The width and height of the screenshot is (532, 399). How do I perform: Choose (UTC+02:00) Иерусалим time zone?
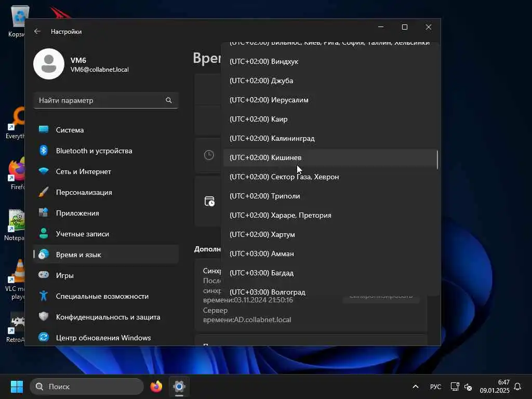330,100
